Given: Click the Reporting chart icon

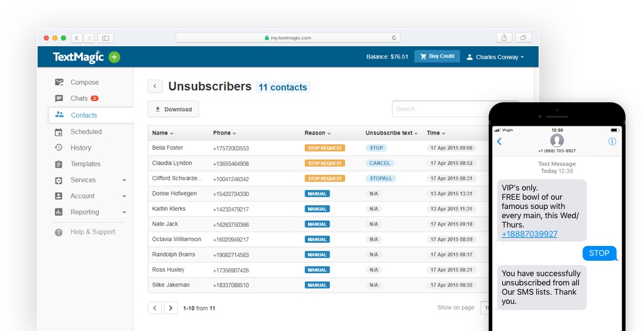Looking at the screenshot, I should (59, 212).
